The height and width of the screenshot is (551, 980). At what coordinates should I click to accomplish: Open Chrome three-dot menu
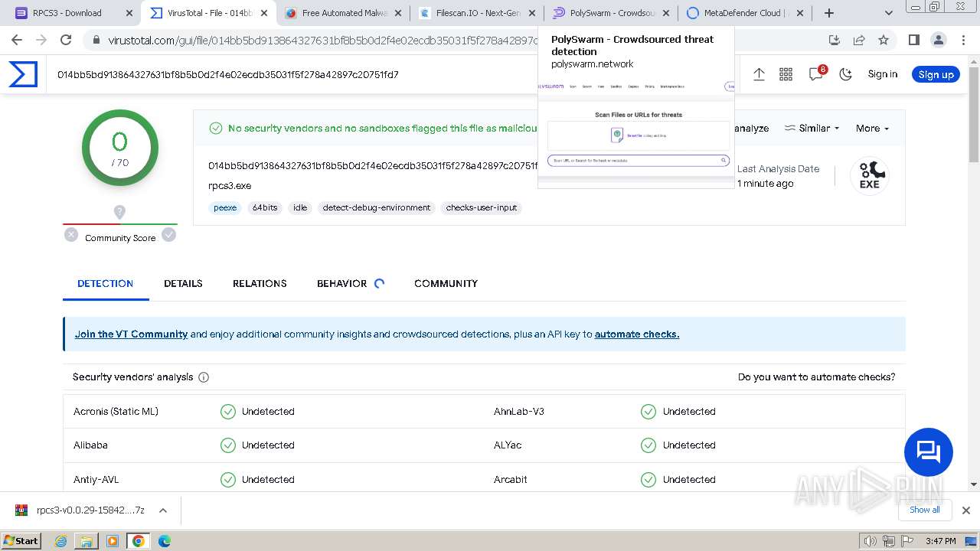point(963,40)
